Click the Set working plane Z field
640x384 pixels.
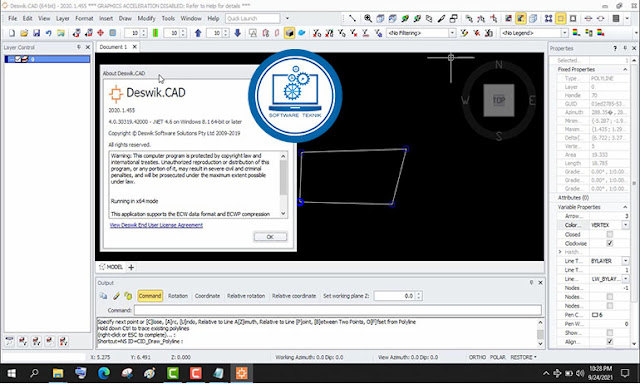(394, 296)
